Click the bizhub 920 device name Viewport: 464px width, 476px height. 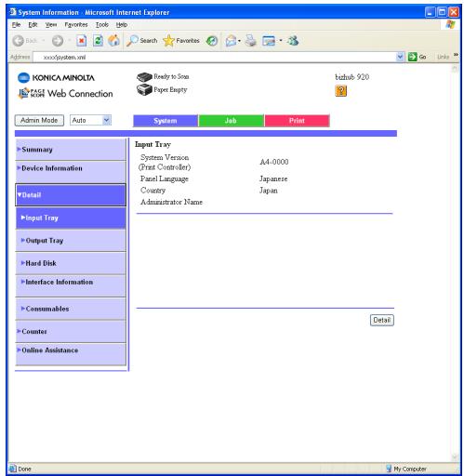(352, 77)
